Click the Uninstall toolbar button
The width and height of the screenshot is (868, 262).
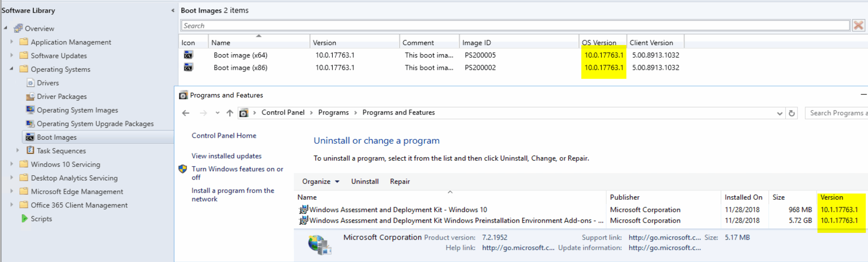pos(364,182)
